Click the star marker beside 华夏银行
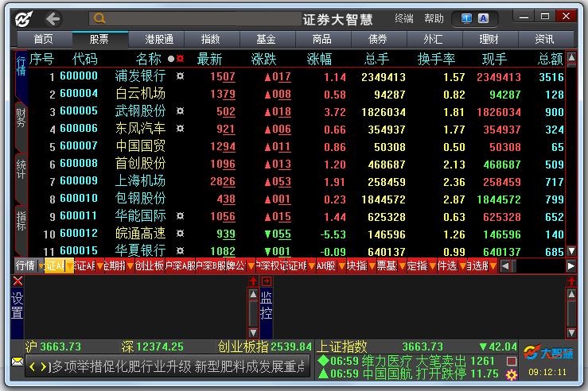 click(181, 250)
